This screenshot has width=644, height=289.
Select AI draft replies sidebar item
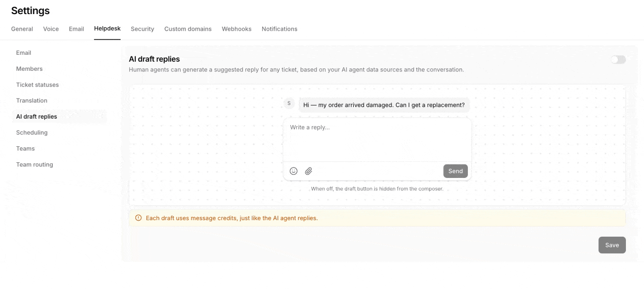coord(59,117)
